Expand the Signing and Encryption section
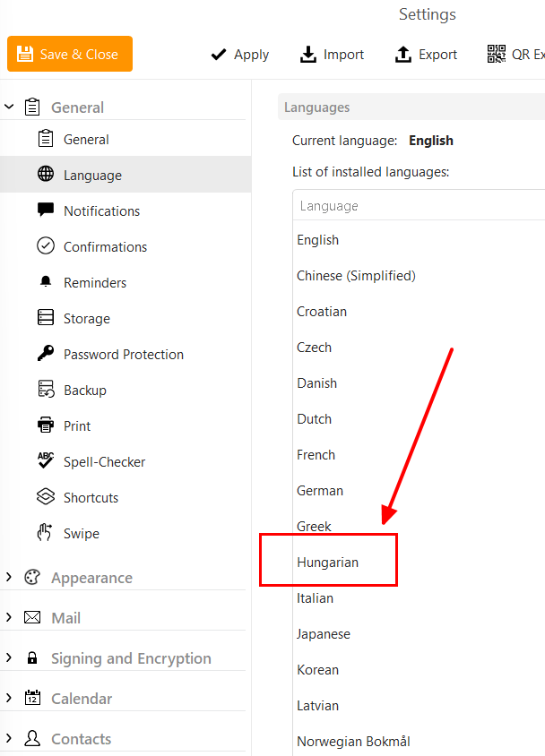The width and height of the screenshot is (545, 756). click(9, 658)
